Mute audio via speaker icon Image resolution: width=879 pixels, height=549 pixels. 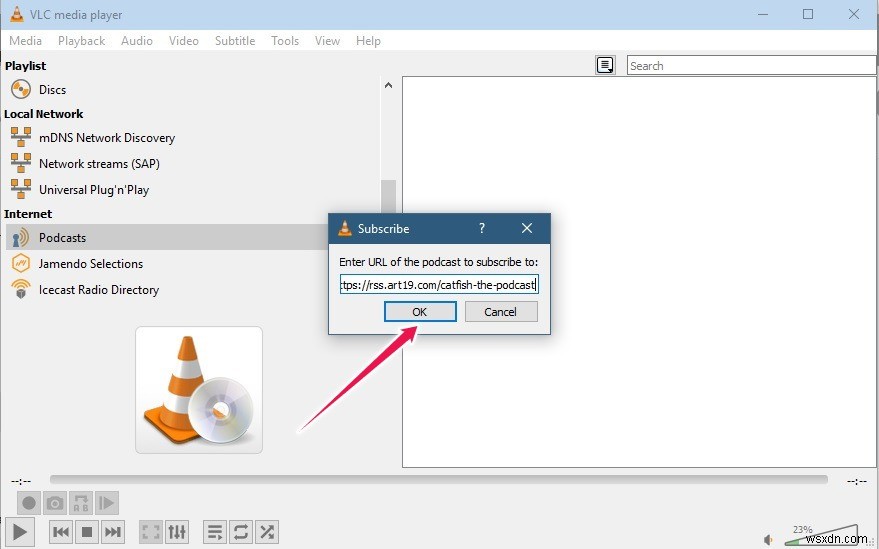pos(769,540)
